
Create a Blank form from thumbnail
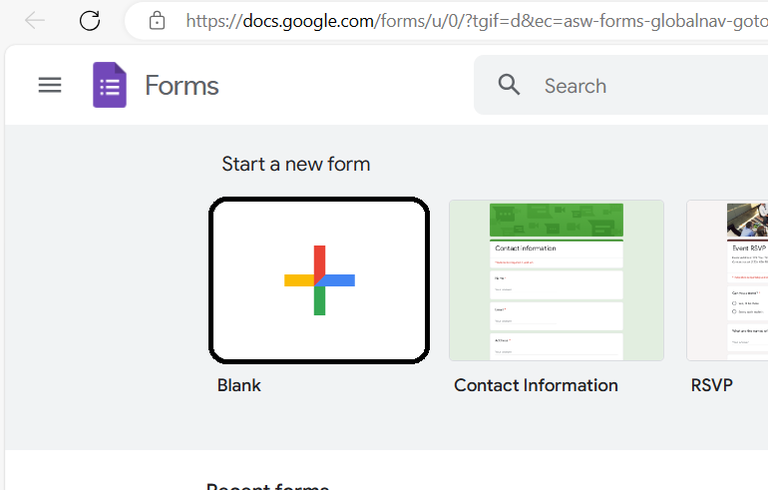pos(319,280)
